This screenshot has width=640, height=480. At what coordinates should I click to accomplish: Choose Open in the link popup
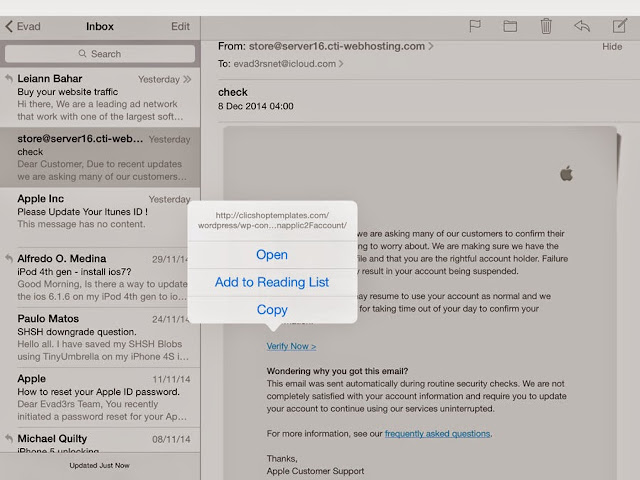click(x=272, y=255)
